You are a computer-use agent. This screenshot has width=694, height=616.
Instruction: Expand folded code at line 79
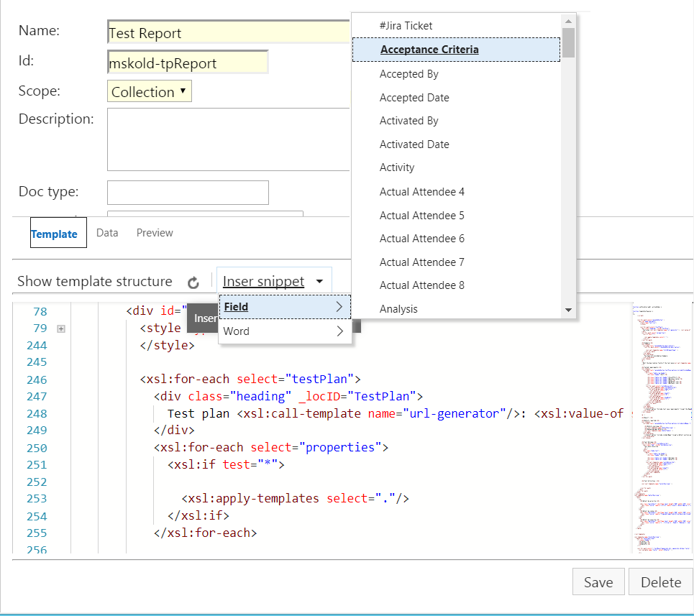pyautogui.click(x=61, y=328)
